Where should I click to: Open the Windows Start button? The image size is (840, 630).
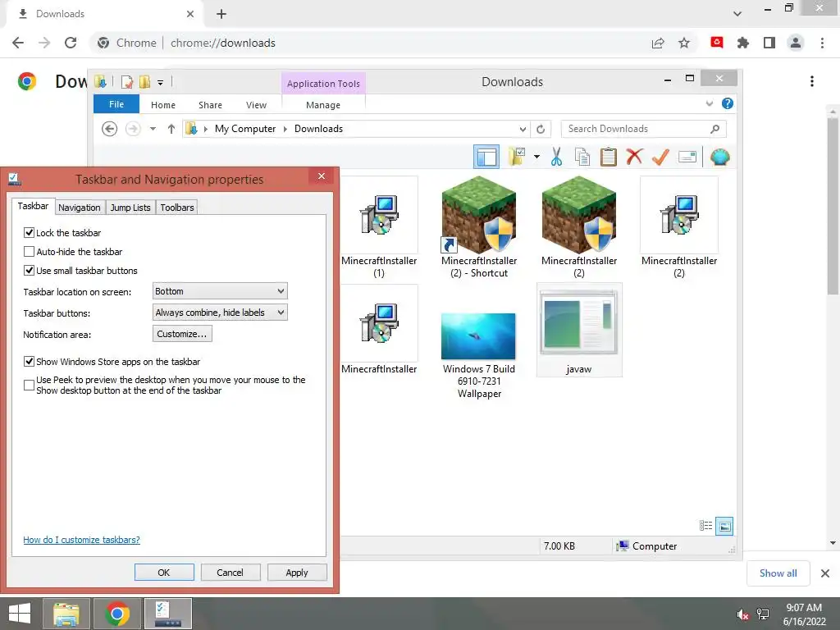click(20, 614)
